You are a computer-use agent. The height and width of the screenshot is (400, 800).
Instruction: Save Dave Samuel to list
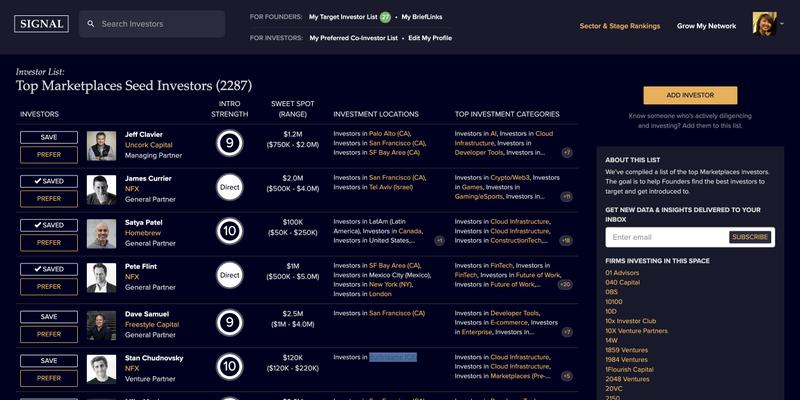[49, 317]
